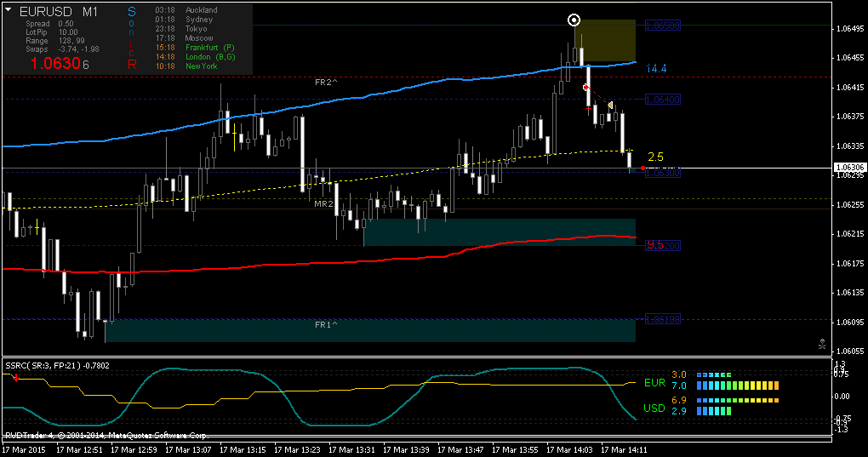Click the red dot at the current price line
This screenshot has height=457, width=868.
pos(642,168)
